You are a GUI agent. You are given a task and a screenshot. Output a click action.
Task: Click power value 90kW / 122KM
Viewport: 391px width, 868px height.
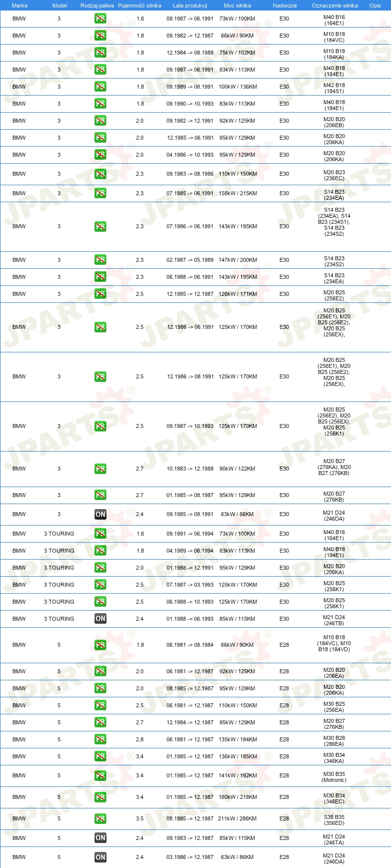[x=237, y=469]
